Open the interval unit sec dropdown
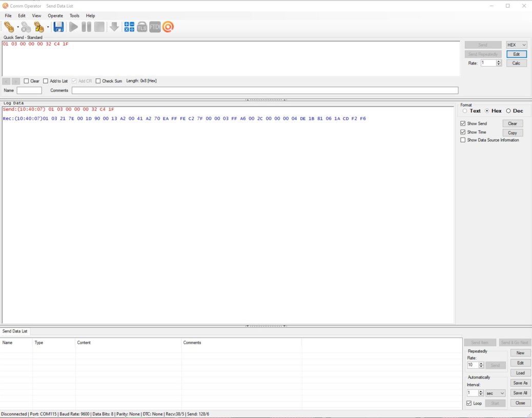Viewport: 532px width, 418px height. (x=495, y=393)
